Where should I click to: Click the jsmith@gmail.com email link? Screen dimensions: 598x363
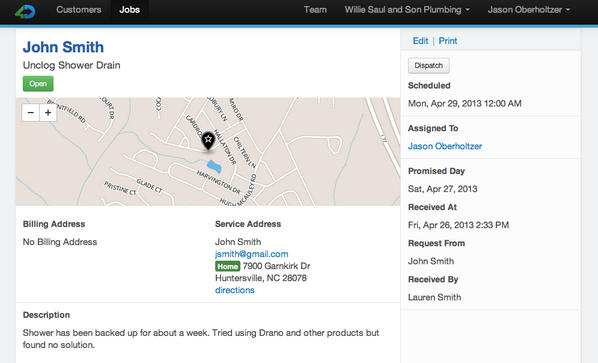252,254
